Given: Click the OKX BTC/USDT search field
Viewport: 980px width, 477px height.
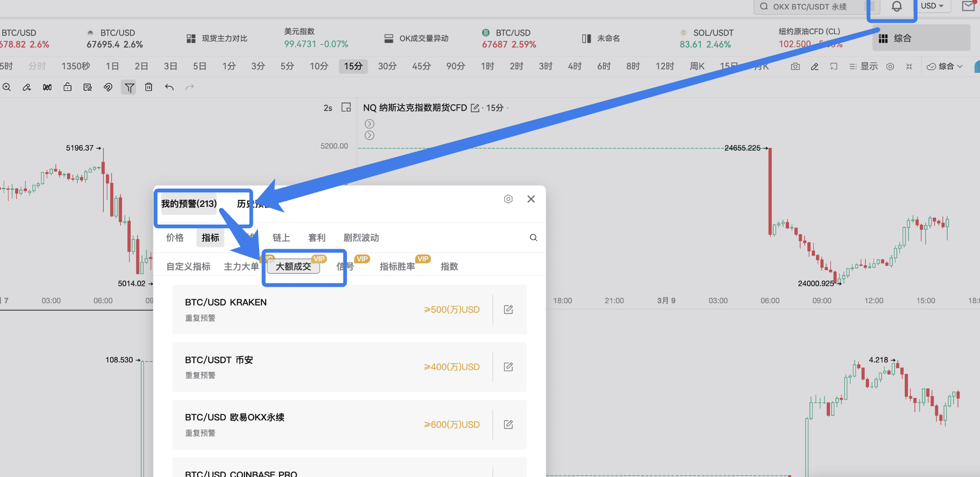Looking at the screenshot, I should click(x=809, y=7).
